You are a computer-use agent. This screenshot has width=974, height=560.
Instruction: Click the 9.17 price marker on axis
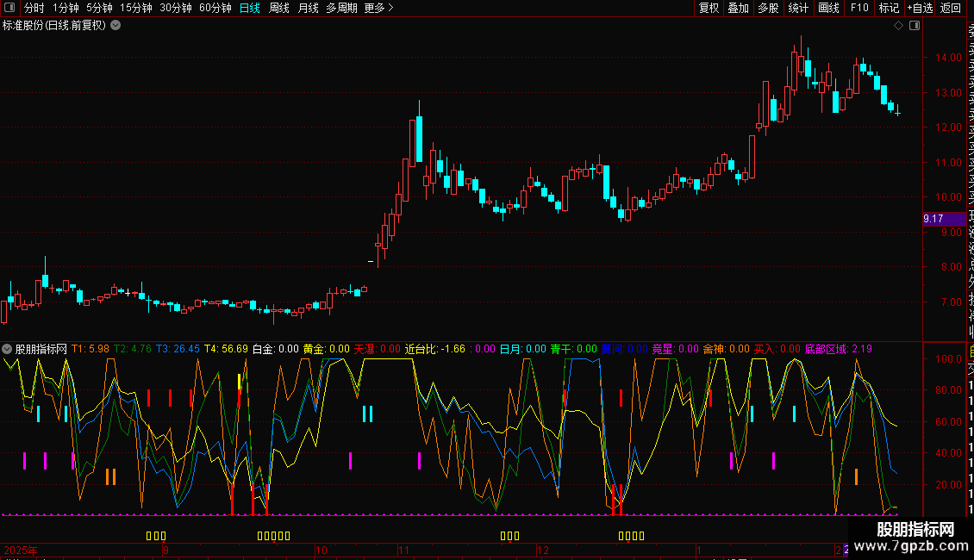[944, 219]
